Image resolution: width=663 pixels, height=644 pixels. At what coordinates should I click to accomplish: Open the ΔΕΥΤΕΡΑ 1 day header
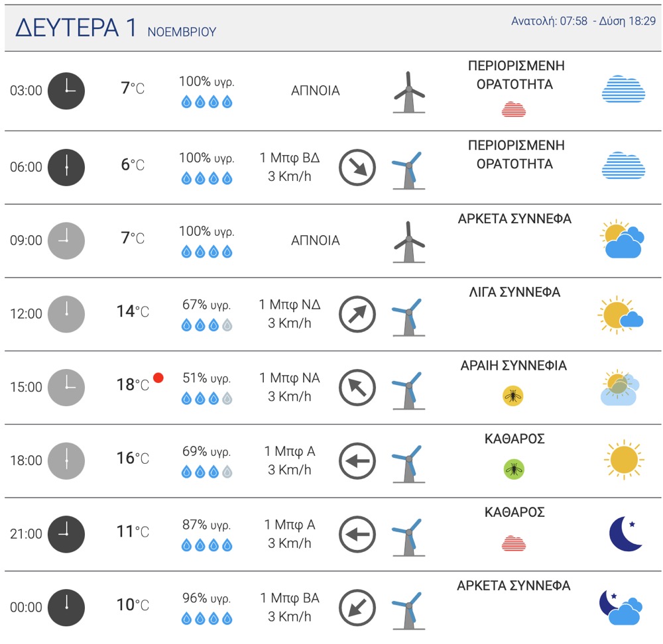pos(76,27)
